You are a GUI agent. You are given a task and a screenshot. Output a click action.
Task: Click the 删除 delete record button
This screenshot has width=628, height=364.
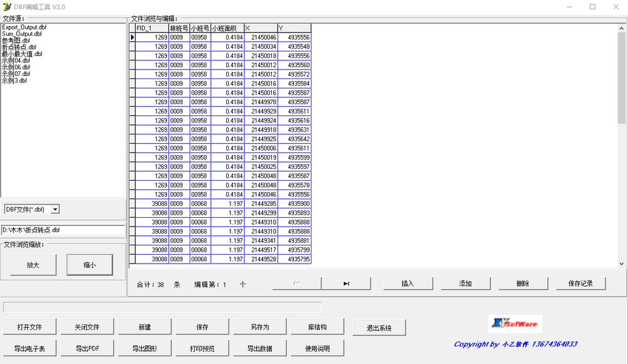[x=523, y=284]
